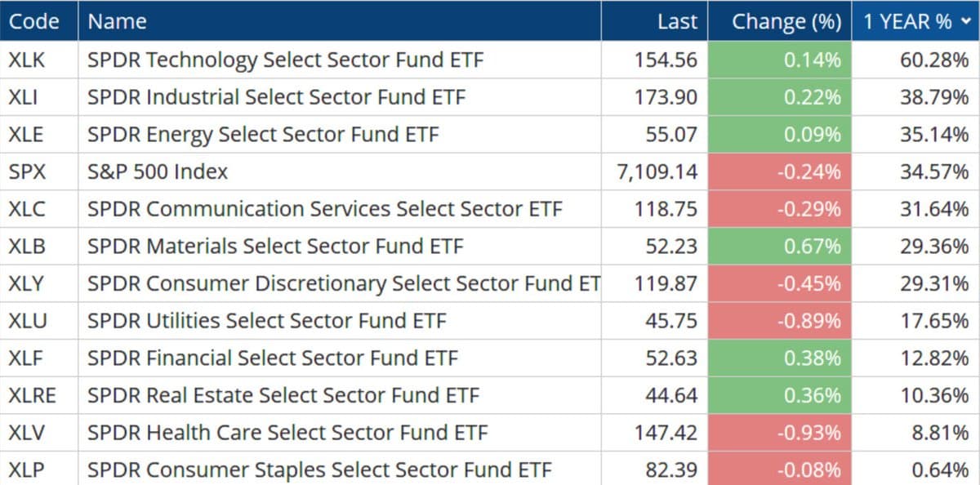
Task: Click SPDR Consumer Staples Select Sector row
Action: tap(318, 470)
